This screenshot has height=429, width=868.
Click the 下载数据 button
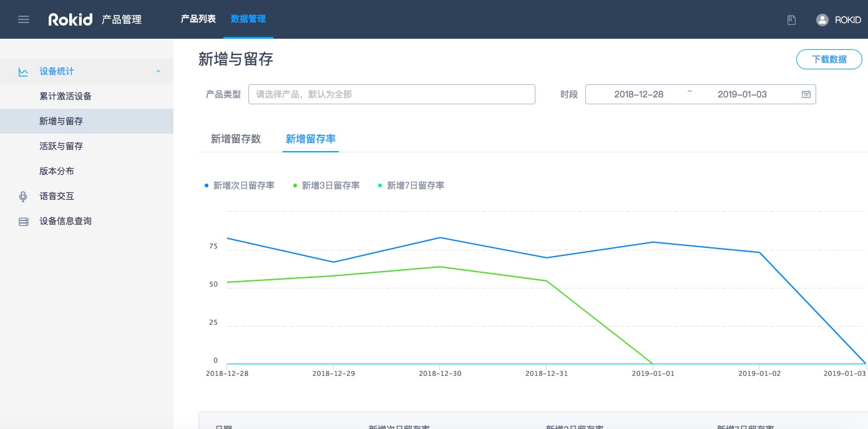829,59
